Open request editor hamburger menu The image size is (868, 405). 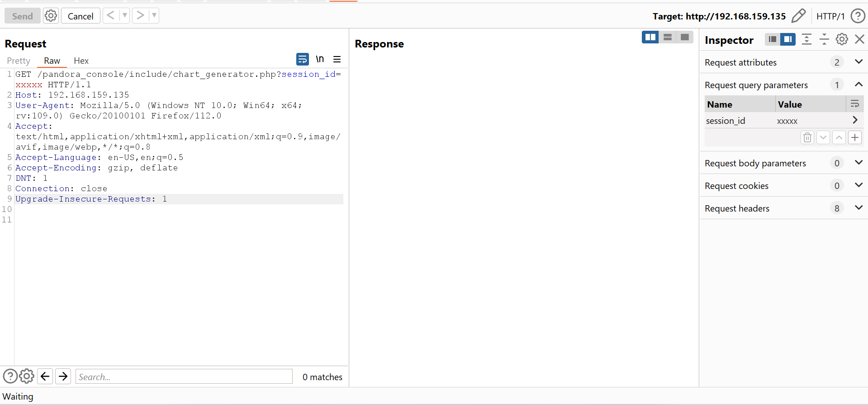337,59
